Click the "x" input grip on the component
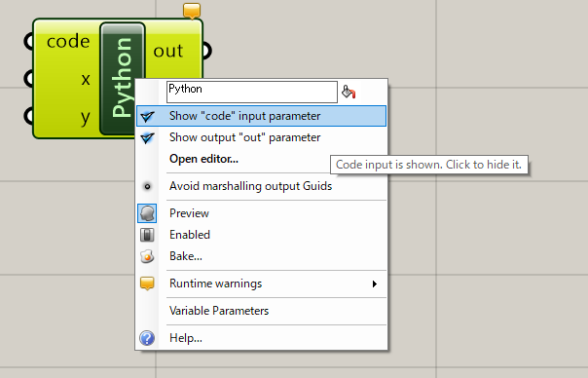The height and width of the screenshot is (378, 588). coord(29,79)
